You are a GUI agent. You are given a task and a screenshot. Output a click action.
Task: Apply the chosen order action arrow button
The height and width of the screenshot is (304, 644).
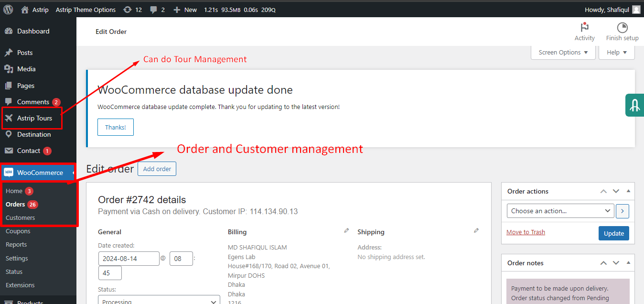pyautogui.click(x=623, y=211)
